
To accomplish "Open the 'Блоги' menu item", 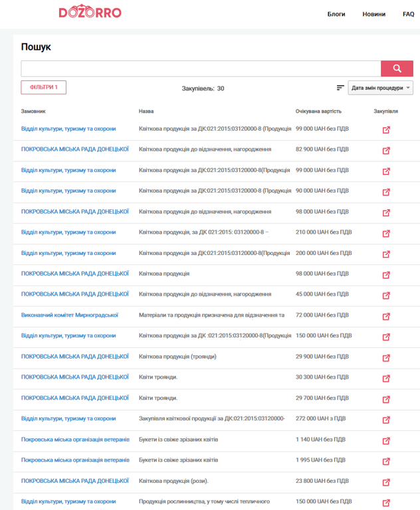I will tap(336, 14).
